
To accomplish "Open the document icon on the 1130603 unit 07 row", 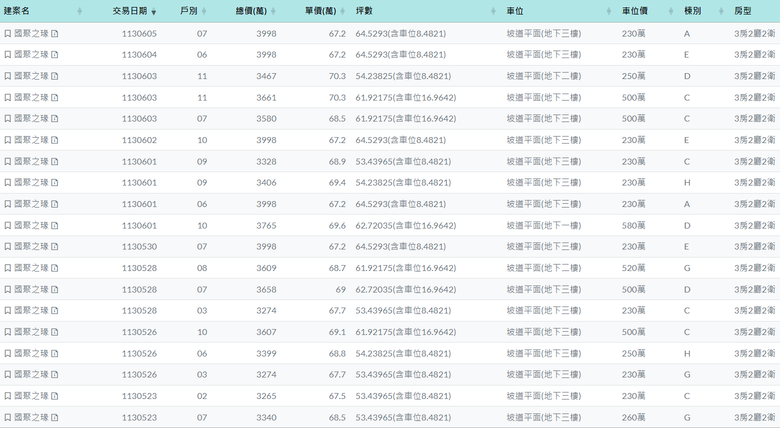I will coord(55,119).
